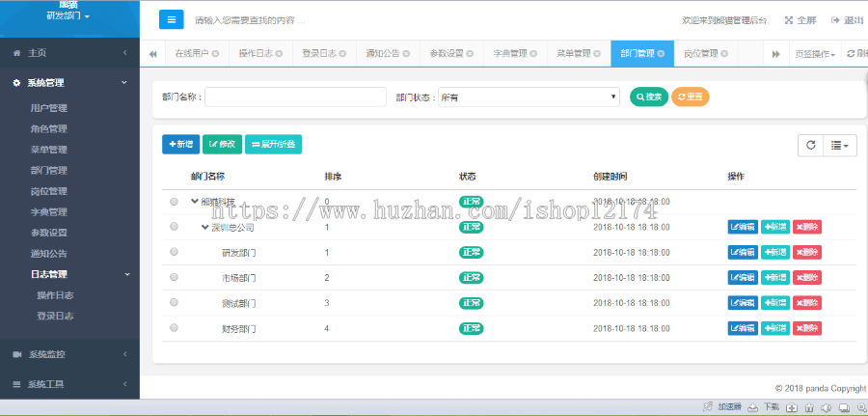868x416 pixels.
Task: Click the 展开/折叠 toggle button
Action: [x=273, y=144]
